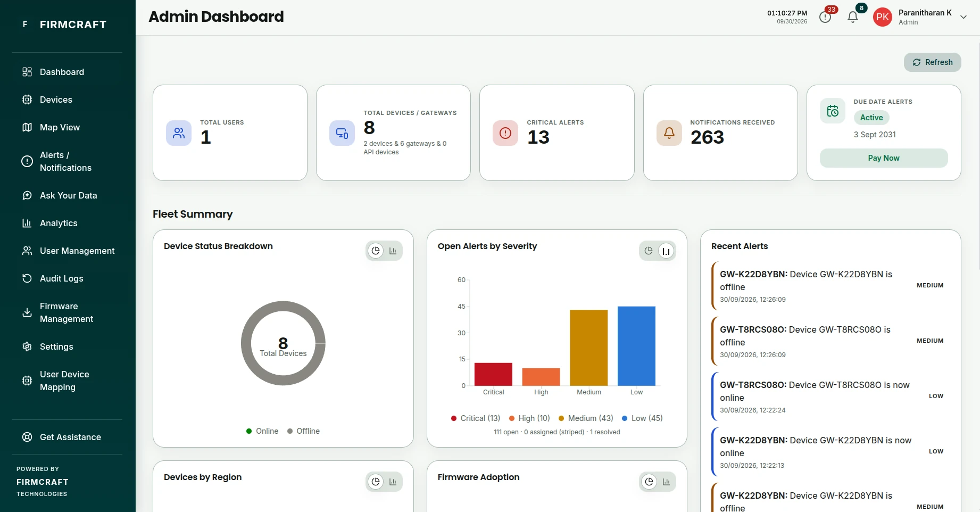Switch Devices by Region to bar view
980x512 pixels.
click(393, 482)
